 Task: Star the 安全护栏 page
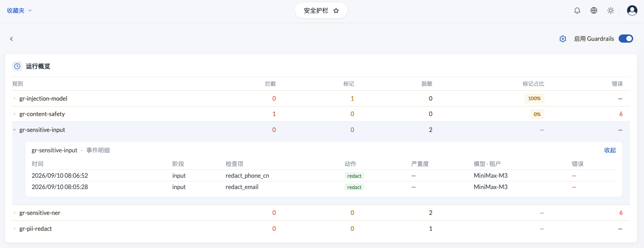click(x=336, y=10)
